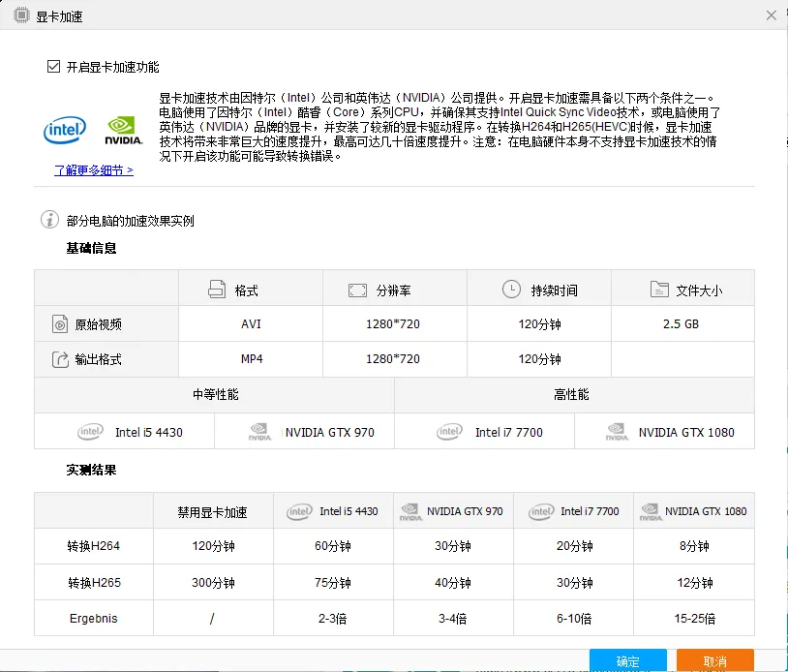The height and width of the screenshot is (672, 788).
Task: Select the 中等性能 header cell
Action: (x=215, y=395)
